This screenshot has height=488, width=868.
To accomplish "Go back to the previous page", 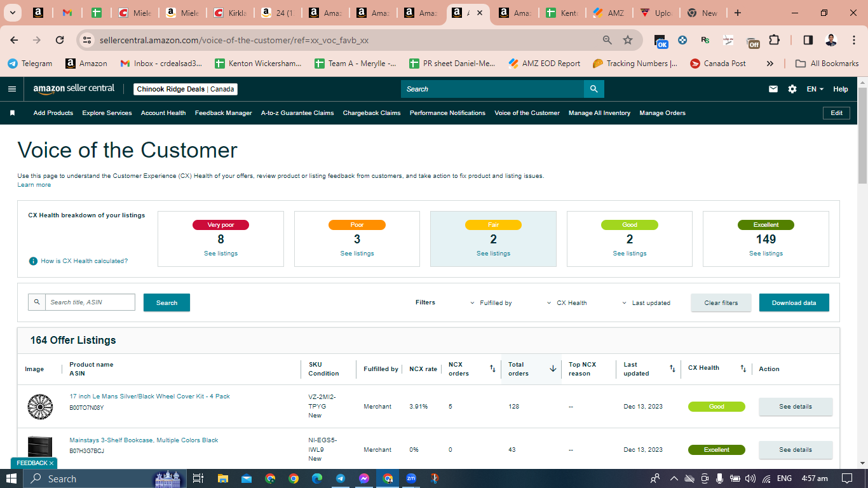I will [15, 40].
